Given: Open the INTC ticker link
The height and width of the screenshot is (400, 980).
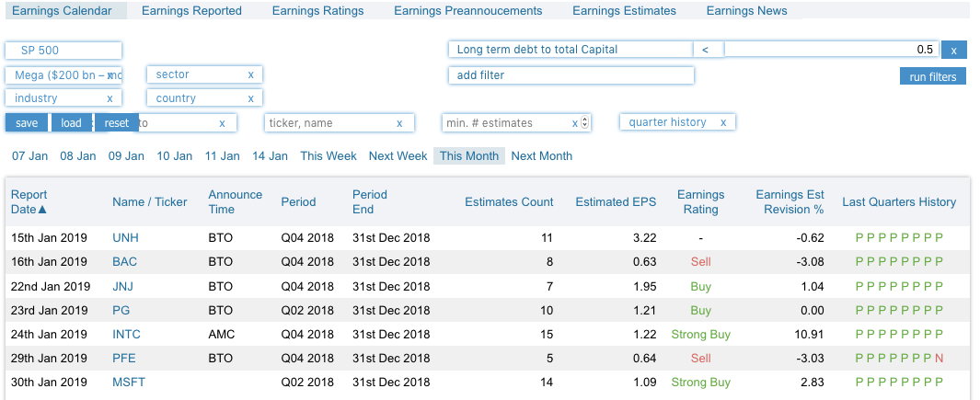Looking at the screenshot, I should click(x=126, y=335).
